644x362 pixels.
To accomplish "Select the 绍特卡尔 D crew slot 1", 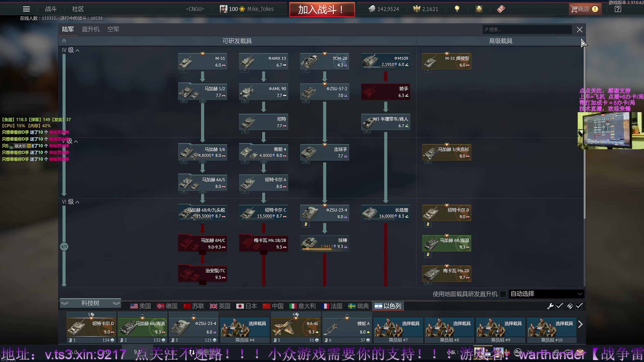I will [91, 327].
